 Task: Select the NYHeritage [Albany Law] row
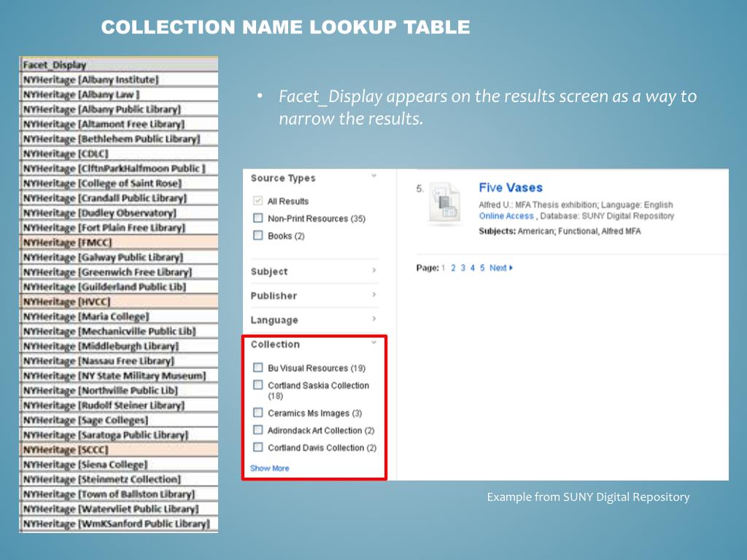[x=119, y=94]
